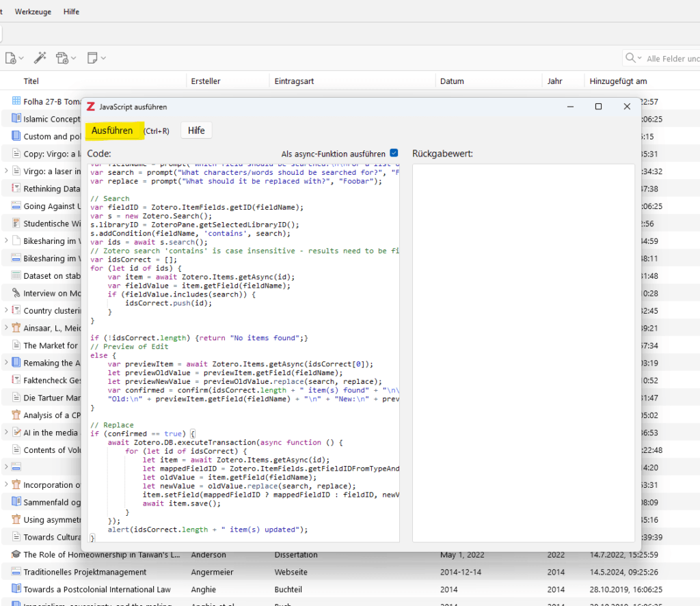Open the New Item dropdown arrow
The image size is (700, 606).
pos(21,58)
